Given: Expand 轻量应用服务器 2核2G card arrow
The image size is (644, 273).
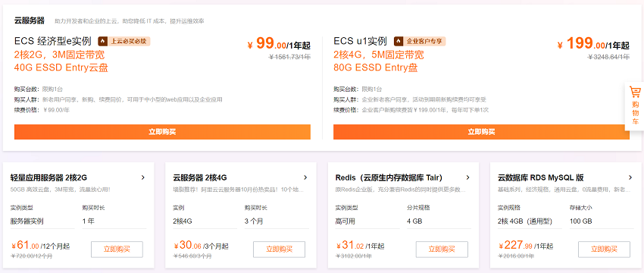Looking at the screenshot, I should tap(143, 177).
